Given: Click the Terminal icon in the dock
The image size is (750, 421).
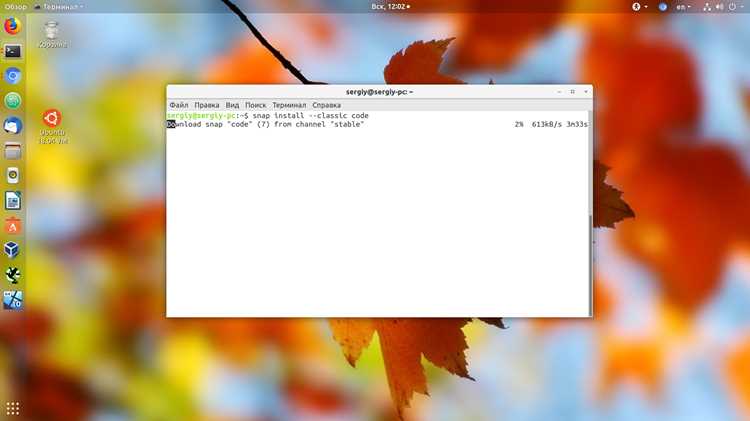Looking at the screenshot, I should pos(12,51).
